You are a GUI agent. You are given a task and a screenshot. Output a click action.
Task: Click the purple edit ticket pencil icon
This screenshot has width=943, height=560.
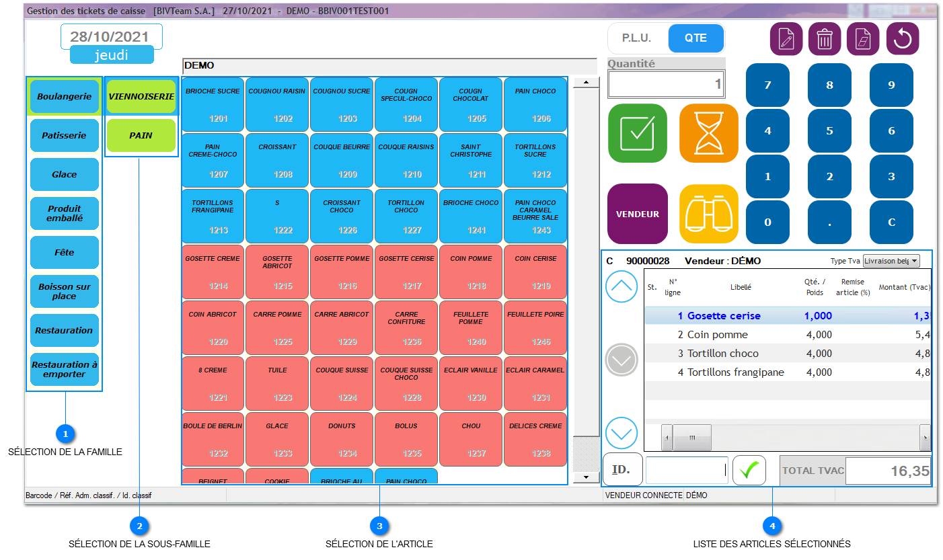tap(786, 39)
